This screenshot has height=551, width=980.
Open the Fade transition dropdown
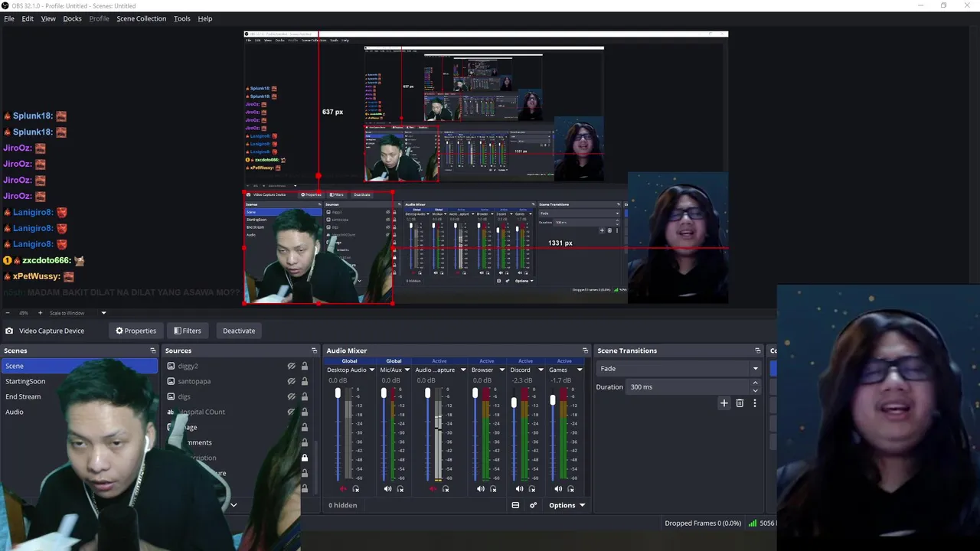tap(678, 368)
